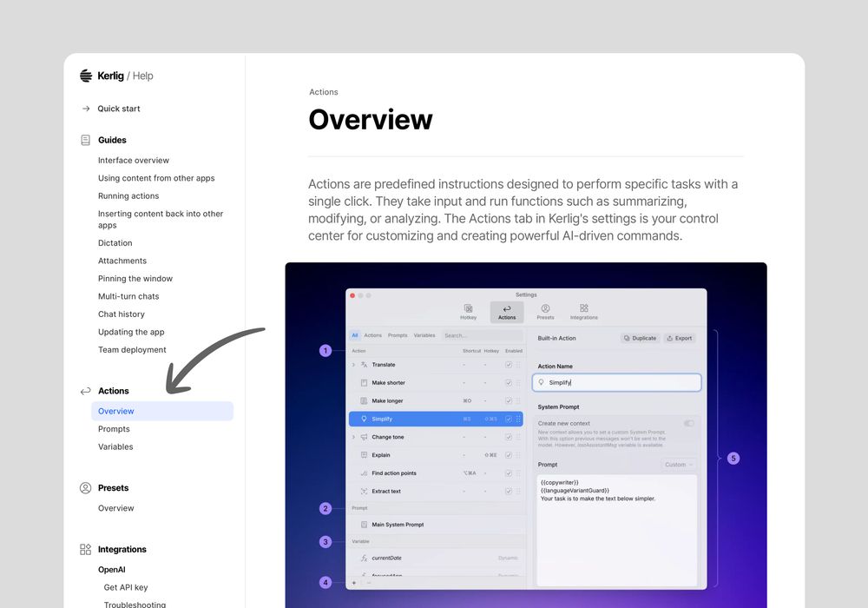Click the Help link beside Kerlig

(143, 76)
